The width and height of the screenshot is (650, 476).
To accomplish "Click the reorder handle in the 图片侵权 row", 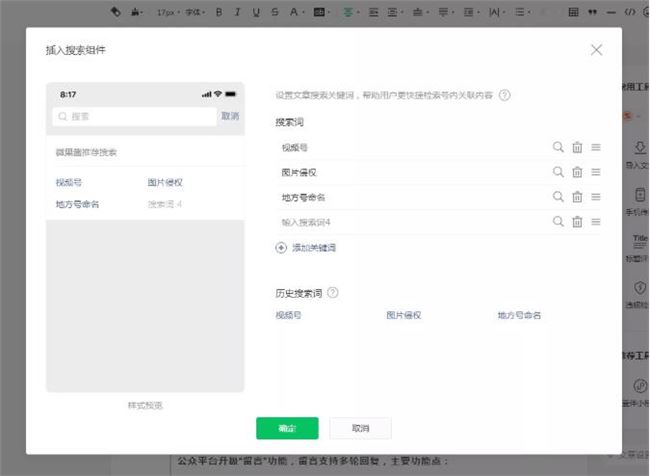I will click(x=596, y=172).
